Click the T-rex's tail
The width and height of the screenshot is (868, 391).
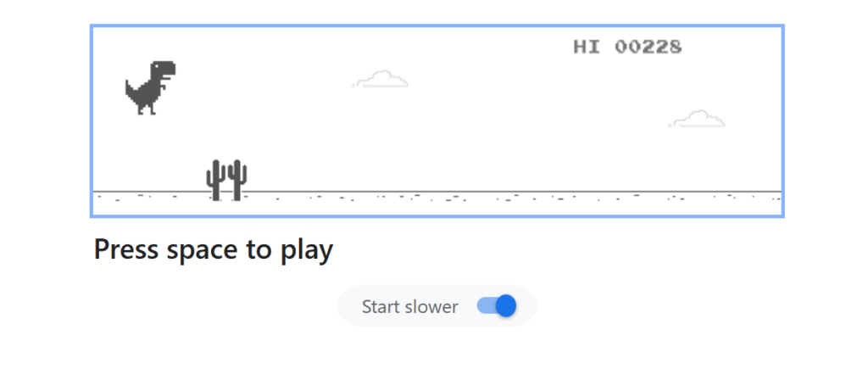click(x=131, y=87)
